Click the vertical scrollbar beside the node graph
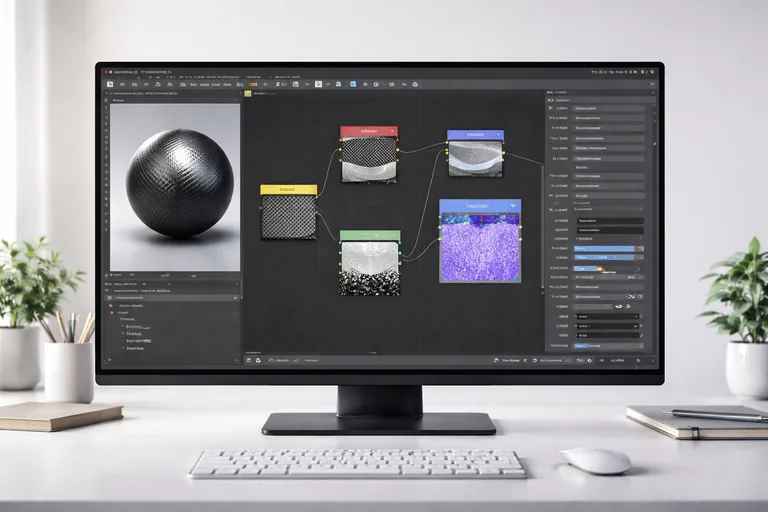This screenshot has height=512, width=768. coord(542,228)
